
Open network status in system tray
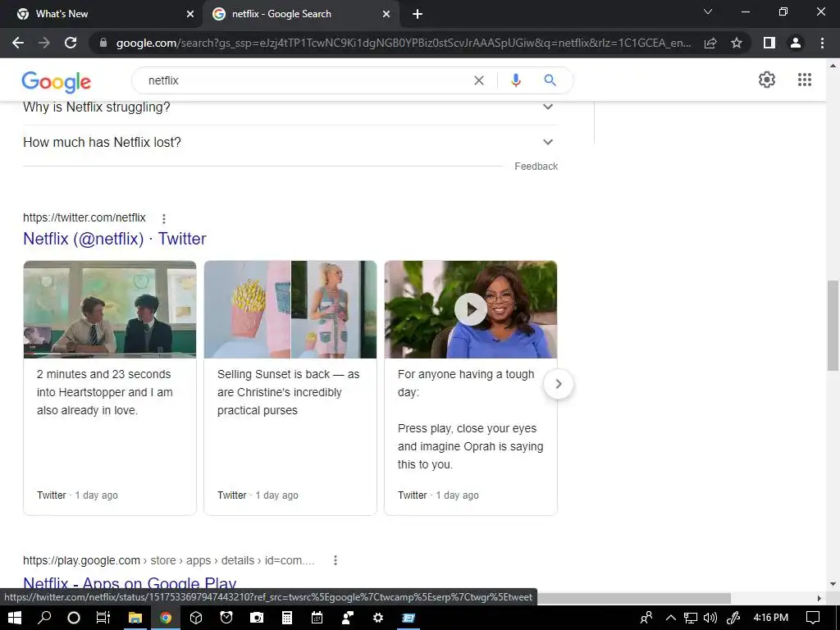[690, 618]
